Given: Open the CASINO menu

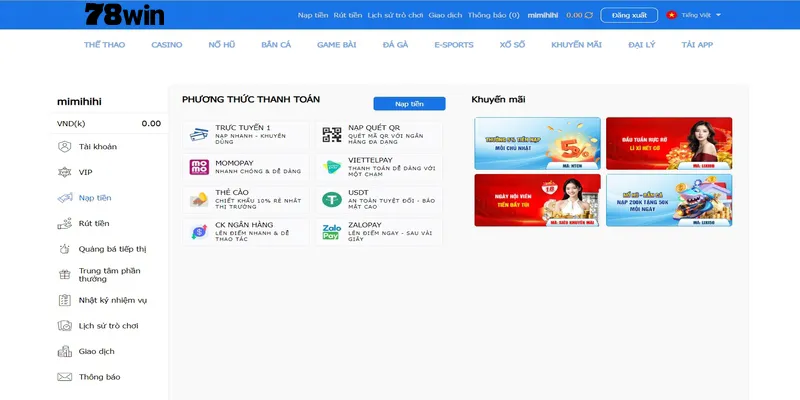Looking at the screenshot, I should (x=167, y=45).
